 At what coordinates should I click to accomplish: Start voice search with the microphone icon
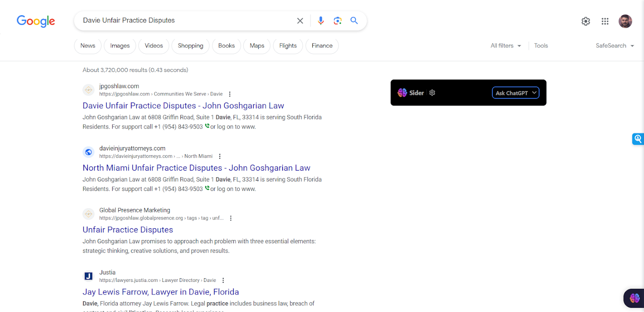tap(321, 21)
